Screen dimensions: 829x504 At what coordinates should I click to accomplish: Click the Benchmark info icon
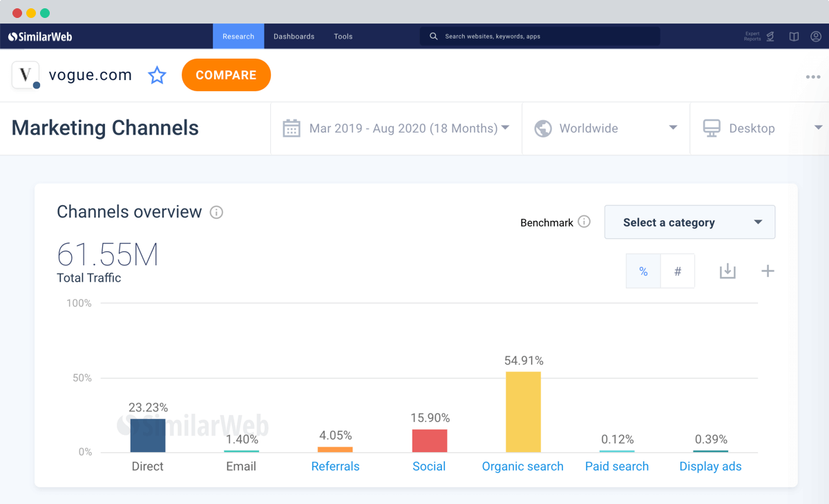click(584, 222)
